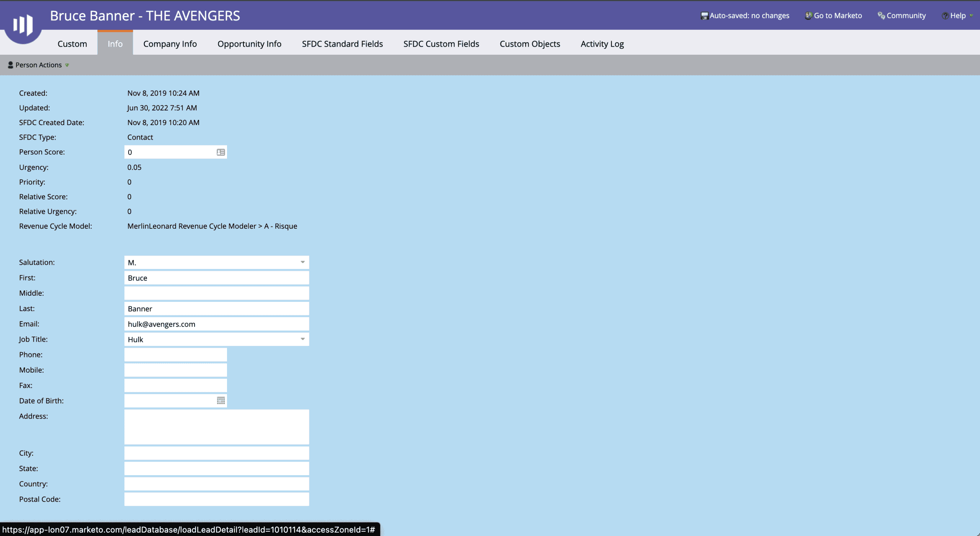Viewport: 980px width, 536px height.
Task: Click the Marketo logo icon
Action: pos(23,24)
